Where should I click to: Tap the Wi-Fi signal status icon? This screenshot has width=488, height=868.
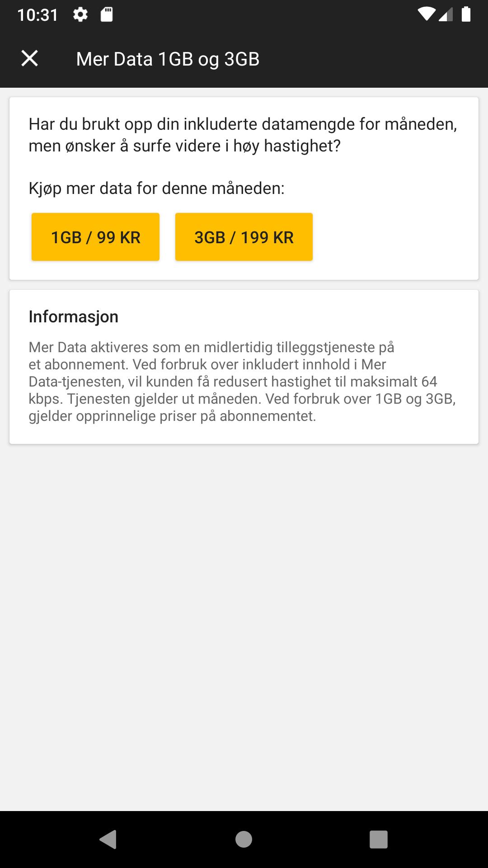tap(426, 14)
